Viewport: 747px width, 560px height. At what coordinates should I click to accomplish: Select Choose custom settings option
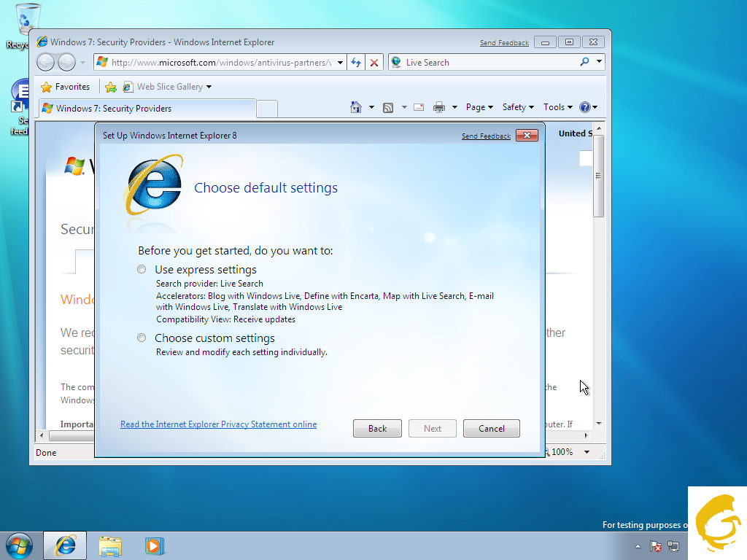coord(142,338)
